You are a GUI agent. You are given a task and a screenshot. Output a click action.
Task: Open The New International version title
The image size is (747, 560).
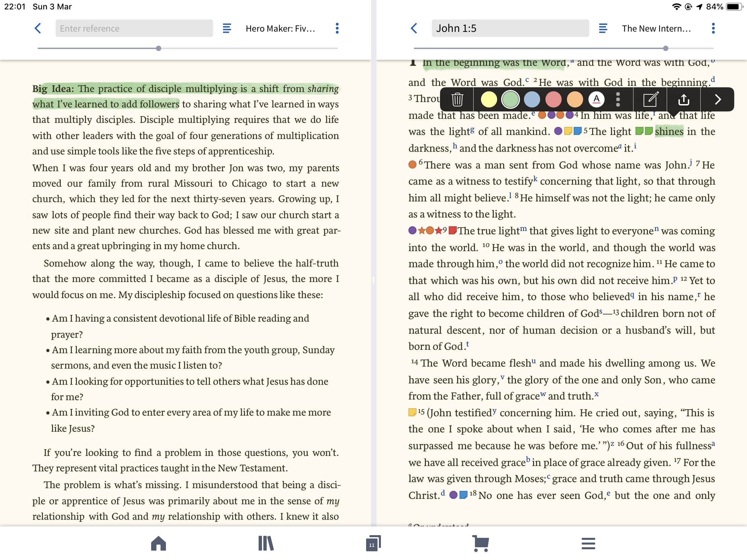657,28
